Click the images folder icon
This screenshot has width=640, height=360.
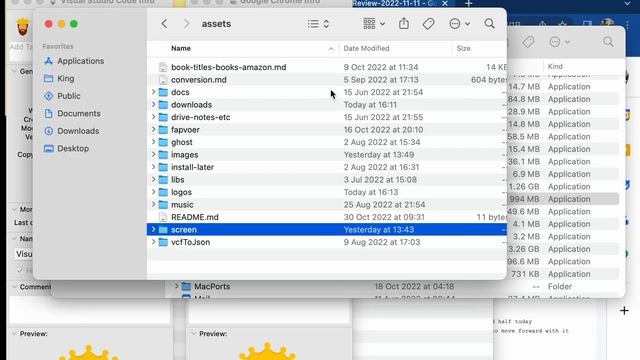click(163, 155)
